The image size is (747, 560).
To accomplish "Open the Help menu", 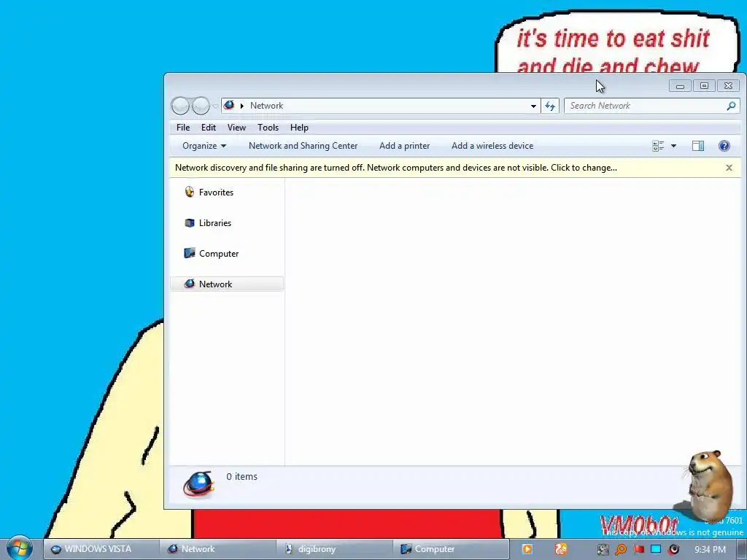I will (x=299, y=127).
